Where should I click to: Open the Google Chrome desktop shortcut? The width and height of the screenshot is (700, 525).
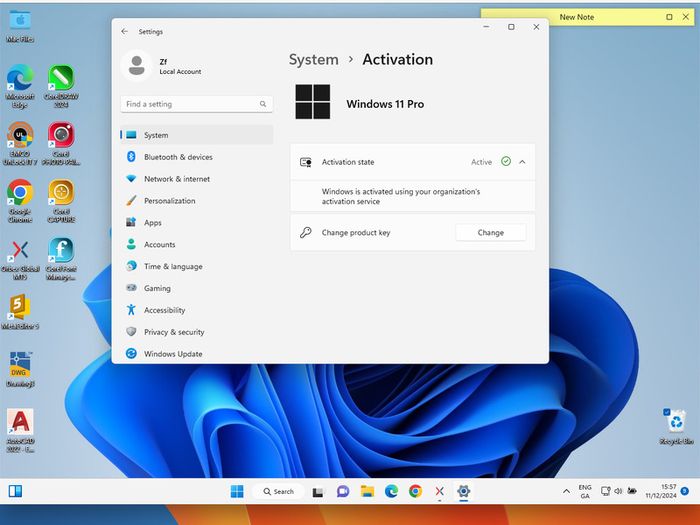20,201
